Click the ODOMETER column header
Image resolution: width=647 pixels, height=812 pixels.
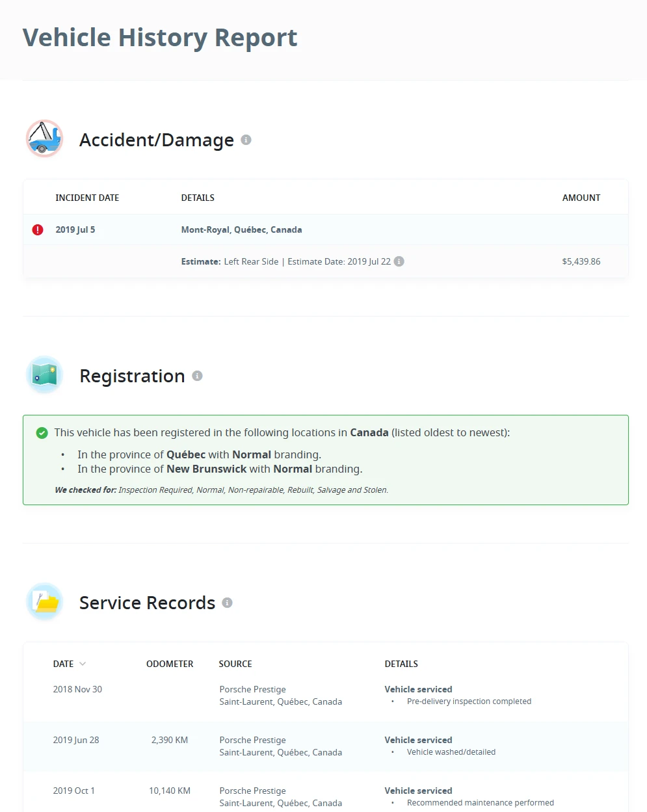coord(170,664)
